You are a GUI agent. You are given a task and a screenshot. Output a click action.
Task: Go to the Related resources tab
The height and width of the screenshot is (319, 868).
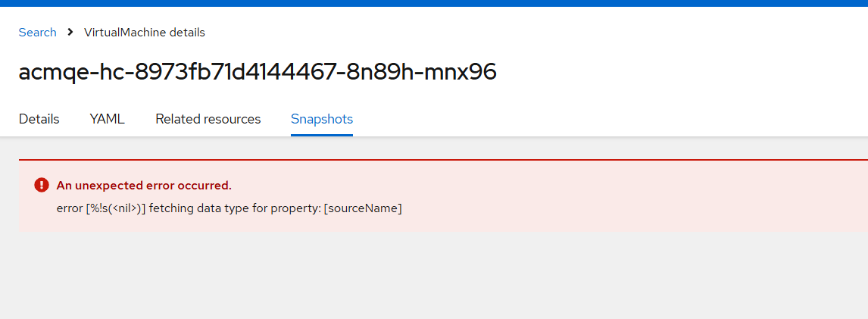coord(208,119)
